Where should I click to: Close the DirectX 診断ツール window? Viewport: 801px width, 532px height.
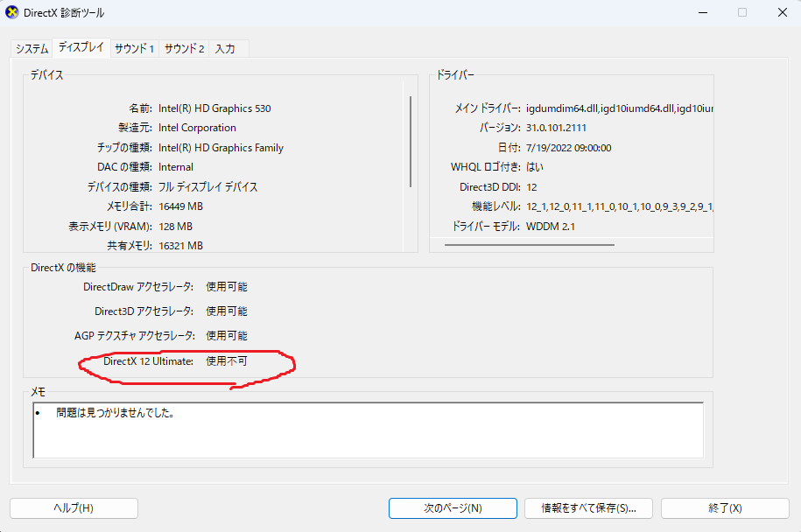point(782,12)
